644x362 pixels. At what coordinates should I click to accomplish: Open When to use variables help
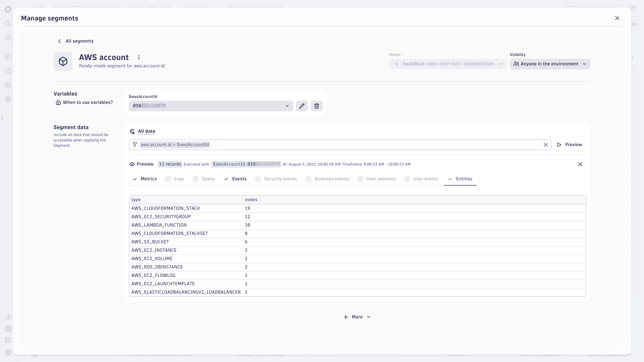[84, 102]
